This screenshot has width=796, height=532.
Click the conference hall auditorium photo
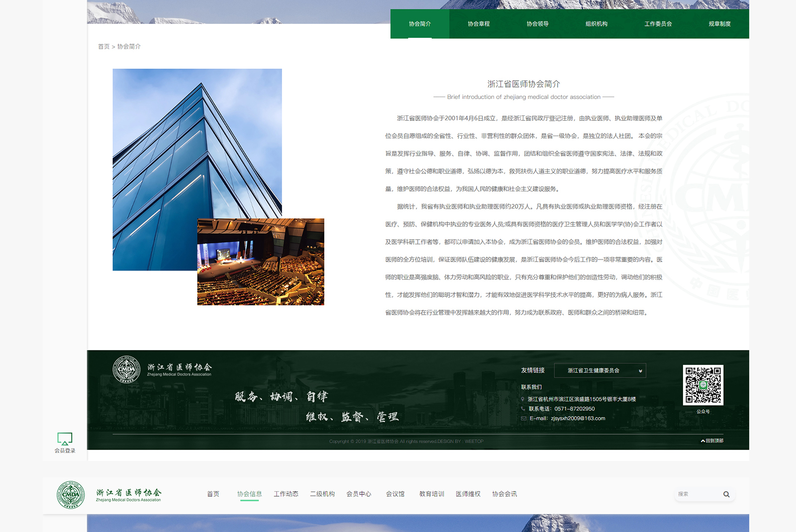261,262
